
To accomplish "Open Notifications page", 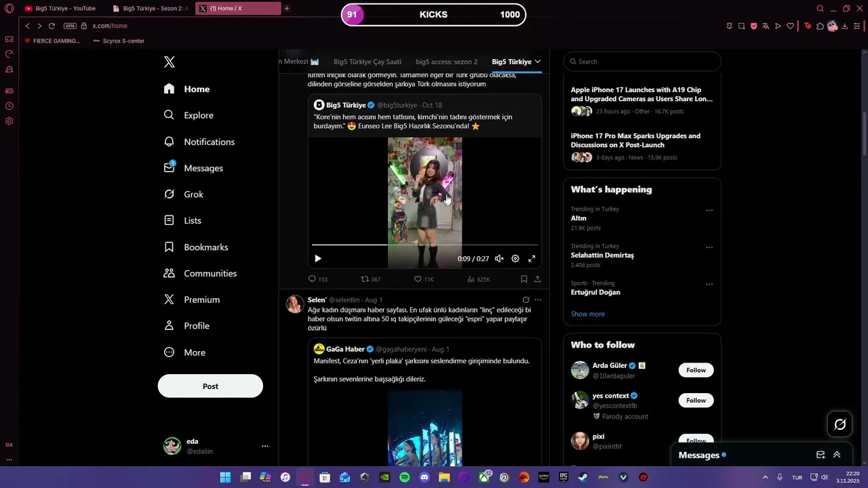I will pyautogui.click(x=199, y=142).
